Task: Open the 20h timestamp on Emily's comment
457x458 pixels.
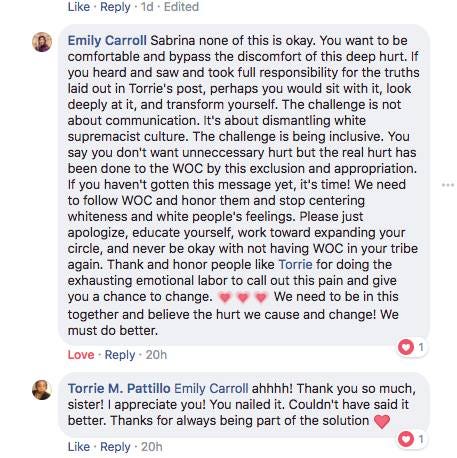Action: (x=156, y=355)
